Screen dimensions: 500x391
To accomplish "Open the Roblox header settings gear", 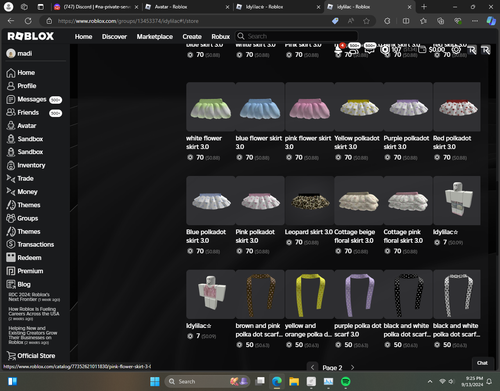I will 456,50.
